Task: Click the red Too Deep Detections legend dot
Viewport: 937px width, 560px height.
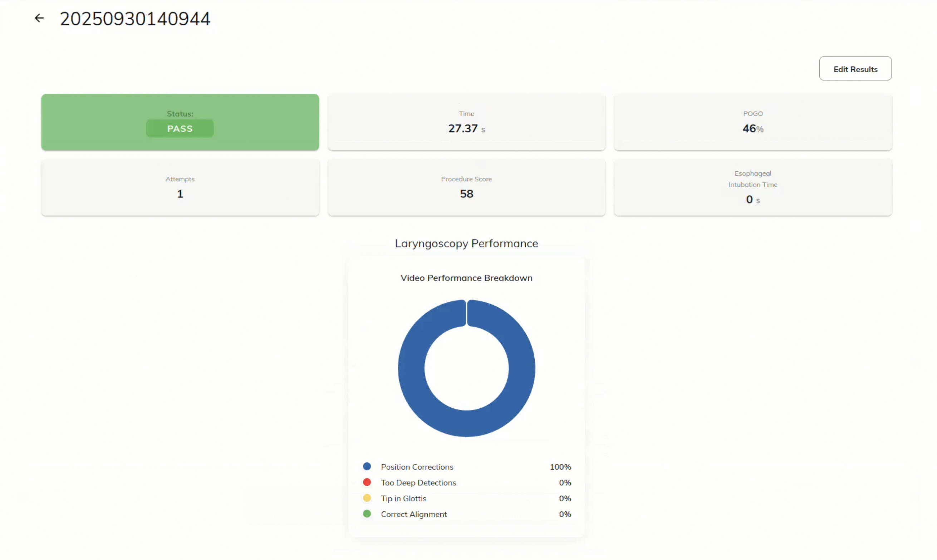Action: pos(367,482)
